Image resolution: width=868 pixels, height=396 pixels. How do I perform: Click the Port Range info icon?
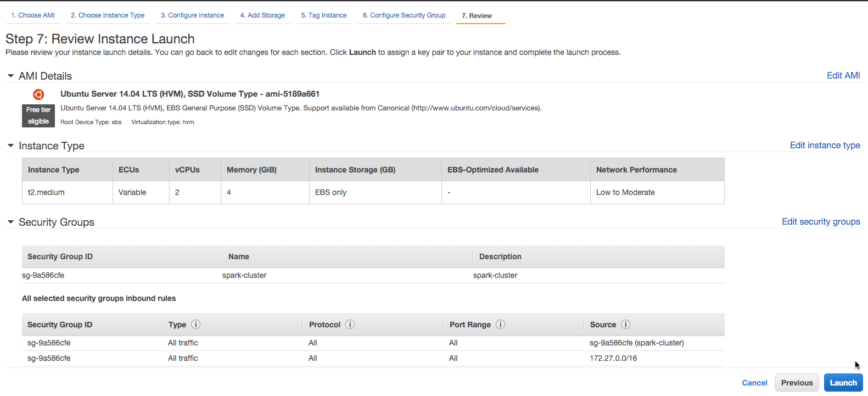click(500, 325)
